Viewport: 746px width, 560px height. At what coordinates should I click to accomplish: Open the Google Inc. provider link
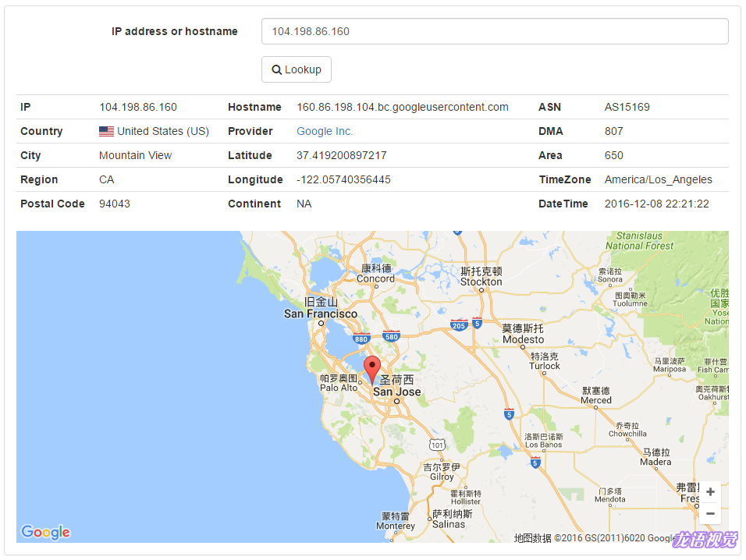click(x=325, y=131)
